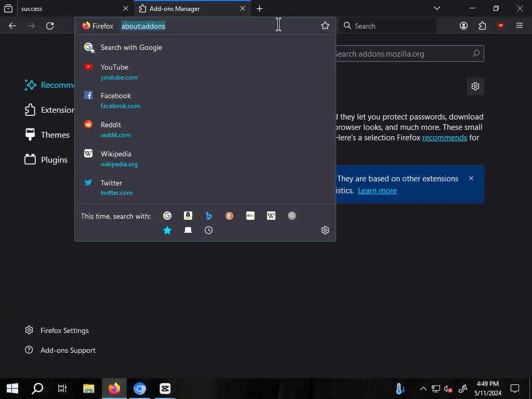Open CapCut from the taskbar
This screenshot has width=532, height=399.
coord(165,389)
